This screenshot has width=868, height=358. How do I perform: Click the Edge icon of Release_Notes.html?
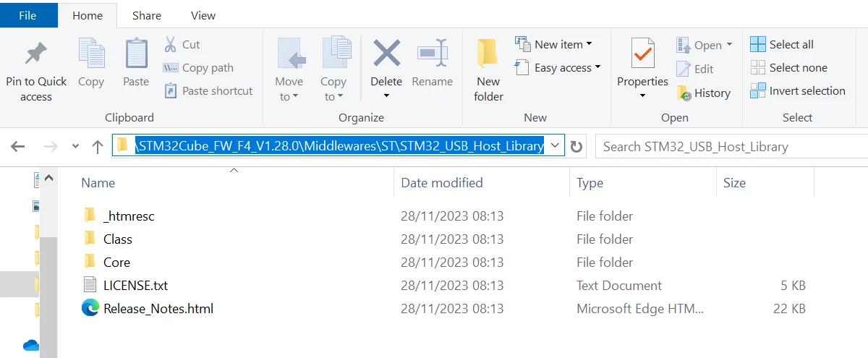point(90,308)
